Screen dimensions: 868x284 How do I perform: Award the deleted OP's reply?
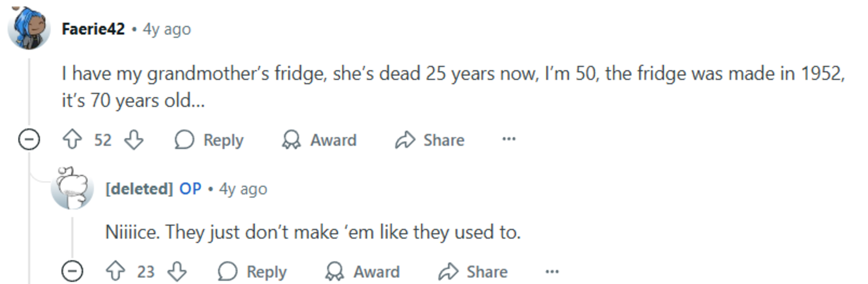362,272
